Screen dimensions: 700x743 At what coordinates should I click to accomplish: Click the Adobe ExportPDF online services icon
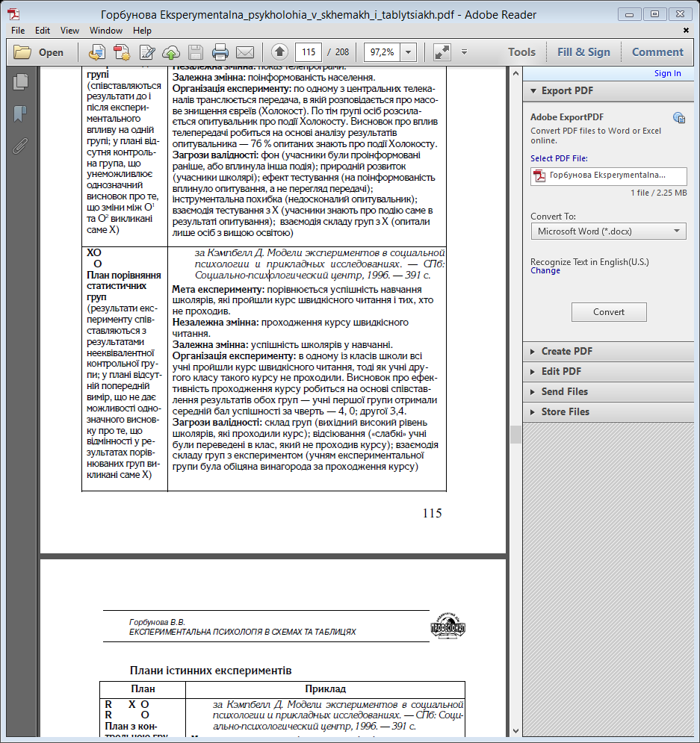(x=678, y=117)
